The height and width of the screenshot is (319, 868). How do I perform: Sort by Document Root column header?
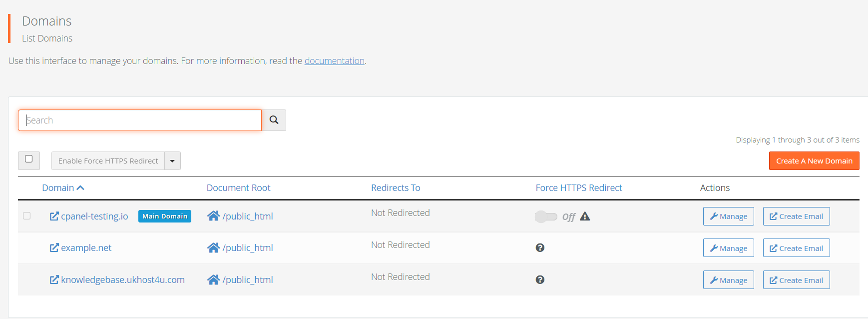(x=238, y=188)
